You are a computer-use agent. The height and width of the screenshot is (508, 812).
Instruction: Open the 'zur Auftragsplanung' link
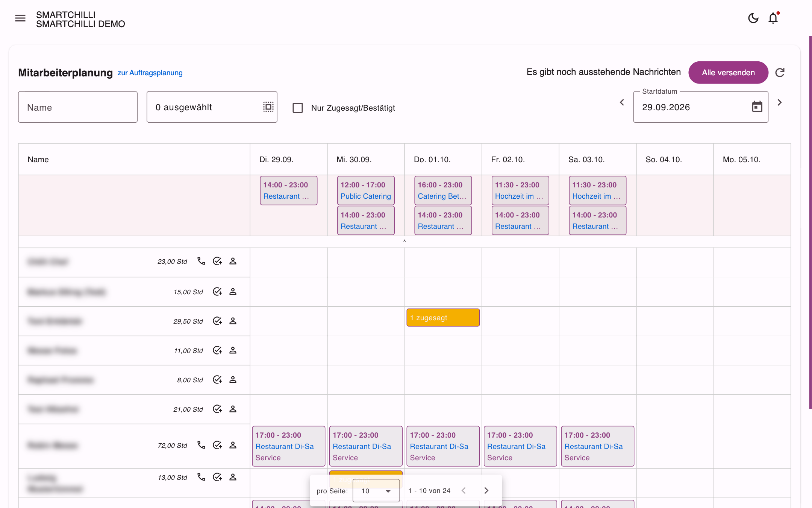point(150,73)
